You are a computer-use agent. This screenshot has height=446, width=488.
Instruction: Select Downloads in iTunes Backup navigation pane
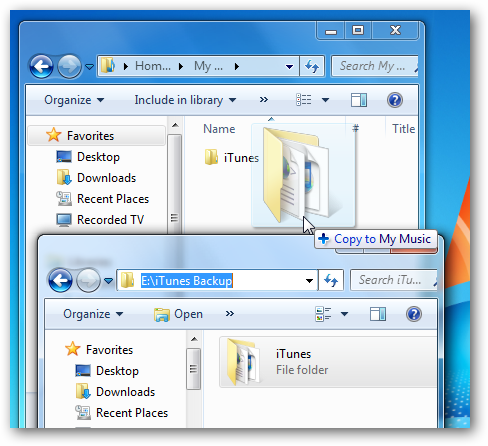pyautogui.click(x=125, y=392)
